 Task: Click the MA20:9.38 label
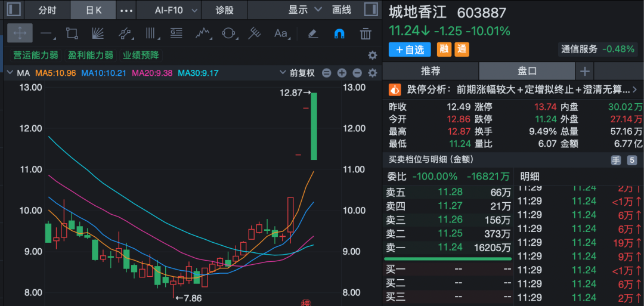151,73
